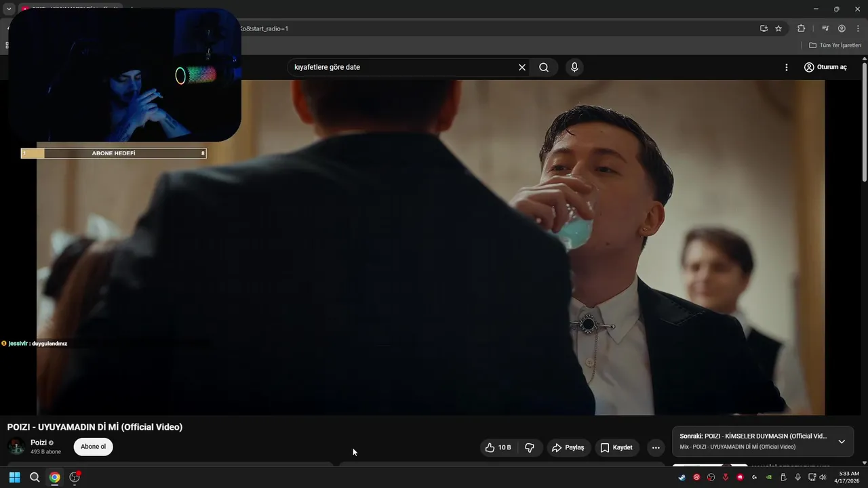Open Steam from the system tray
The image size is (868, 488).
[682, 477]
